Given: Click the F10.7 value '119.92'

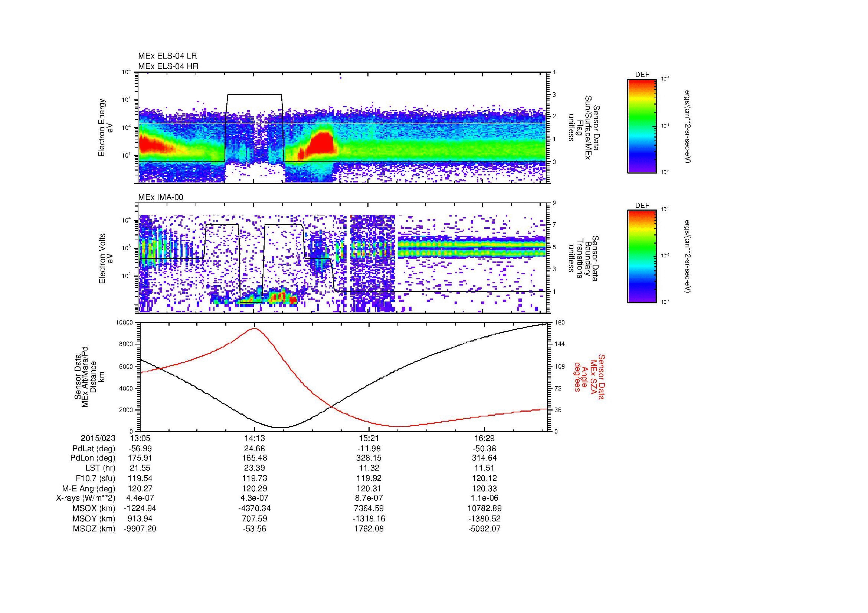Looking at the screenshot, I should [369, 478].
